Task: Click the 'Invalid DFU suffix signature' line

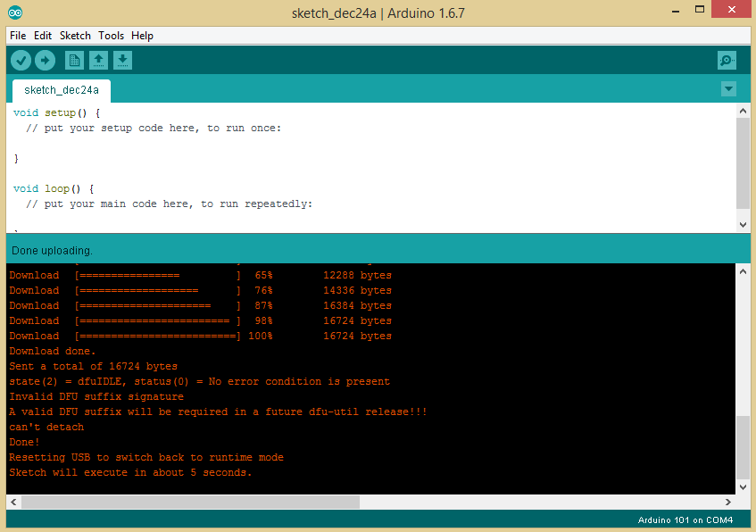Action: pos(96,396)
